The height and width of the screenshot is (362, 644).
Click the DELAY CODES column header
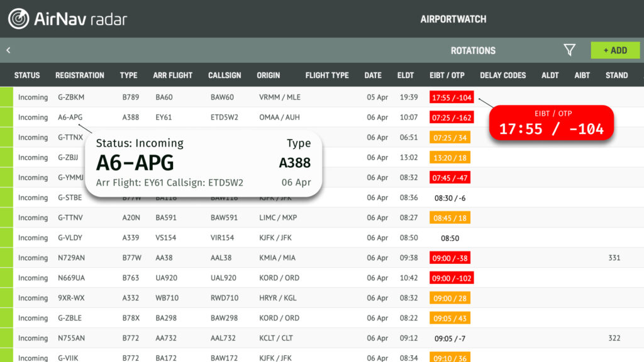pyautogui.click(x=502, y=75)
